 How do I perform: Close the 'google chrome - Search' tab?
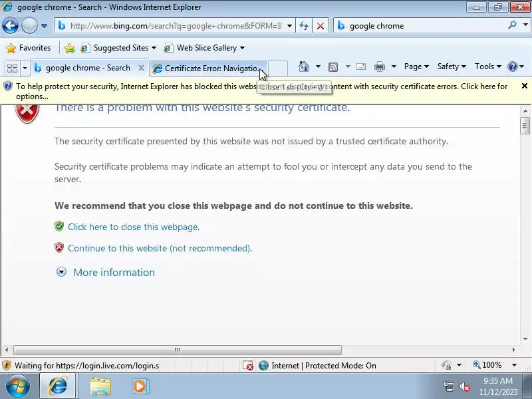click(141, 68)
